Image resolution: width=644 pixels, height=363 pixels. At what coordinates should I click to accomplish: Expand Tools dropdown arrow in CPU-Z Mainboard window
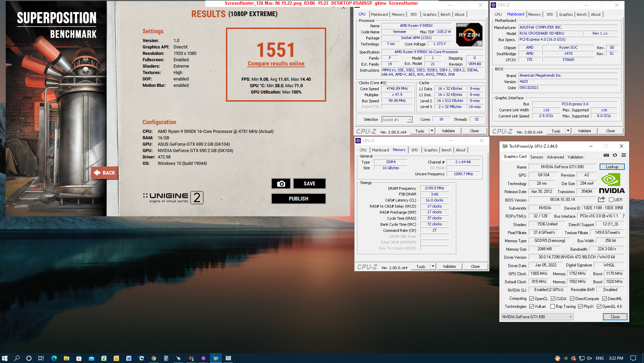[568, 131]
